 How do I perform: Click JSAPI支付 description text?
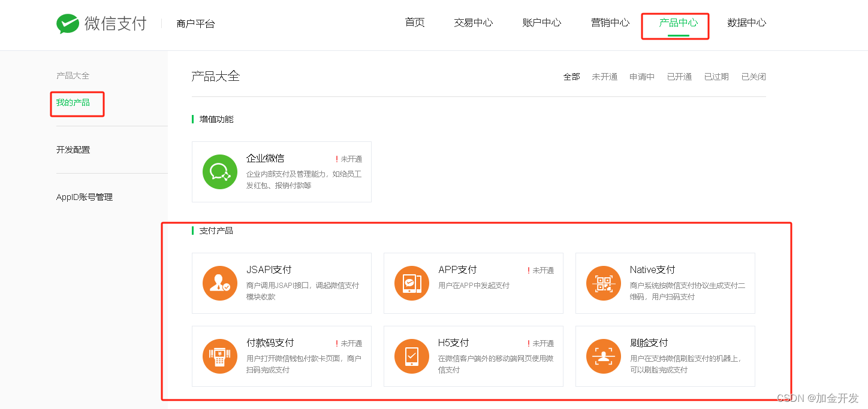(x=303, y=291)
